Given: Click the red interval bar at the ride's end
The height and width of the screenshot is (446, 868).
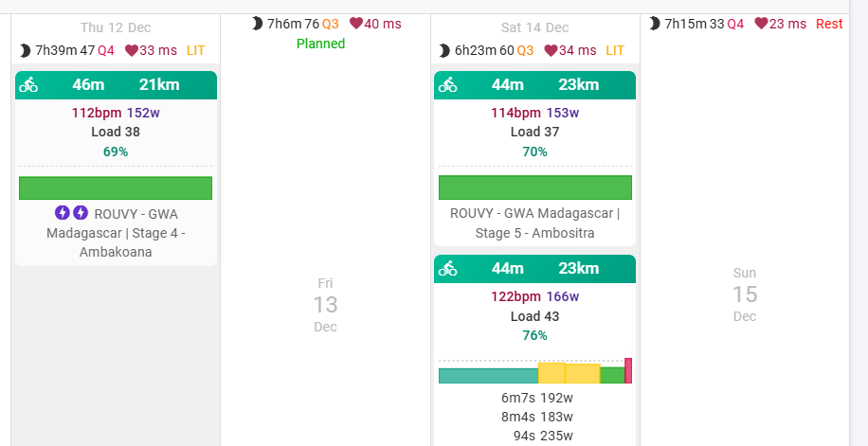Looking at the screenshot, I should tap(628, 371).
